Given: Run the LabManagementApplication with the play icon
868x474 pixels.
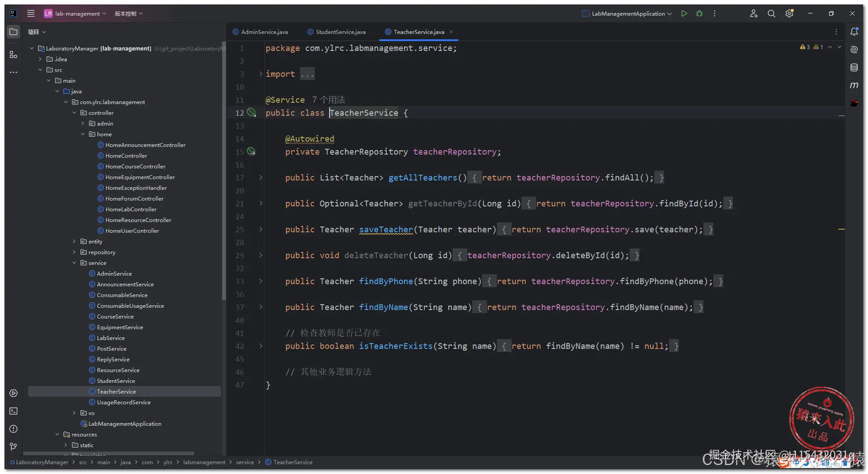Looking at the screenshot, I should (x=684, y=13).
